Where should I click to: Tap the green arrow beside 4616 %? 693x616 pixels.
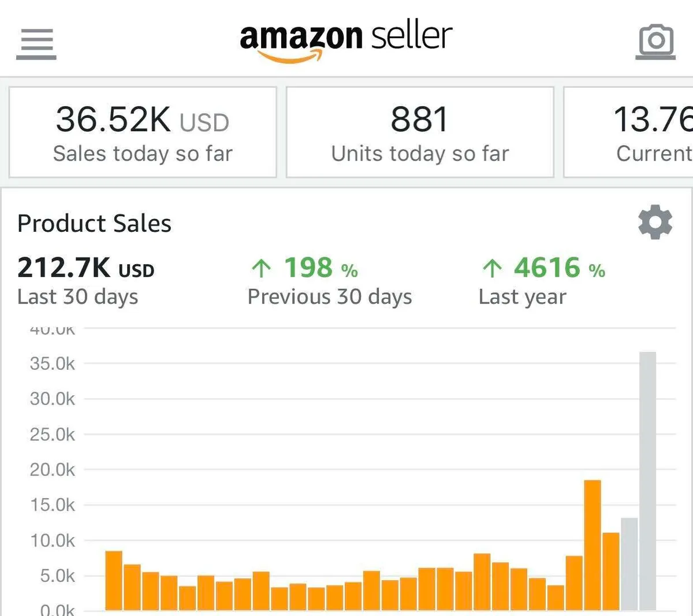pyautogui.click(x=492, y=268)
